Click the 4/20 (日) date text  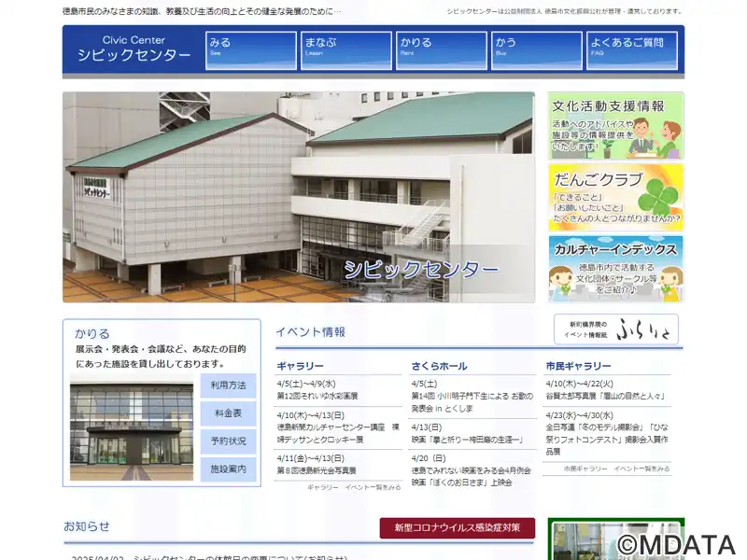(x=429, y=458)
